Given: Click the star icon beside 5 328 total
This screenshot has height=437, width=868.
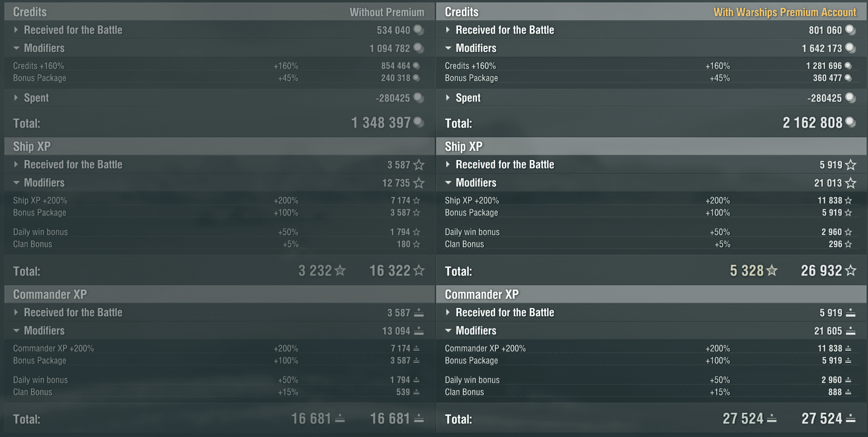Looking at the screenshot, I should [x=772, y=271].
